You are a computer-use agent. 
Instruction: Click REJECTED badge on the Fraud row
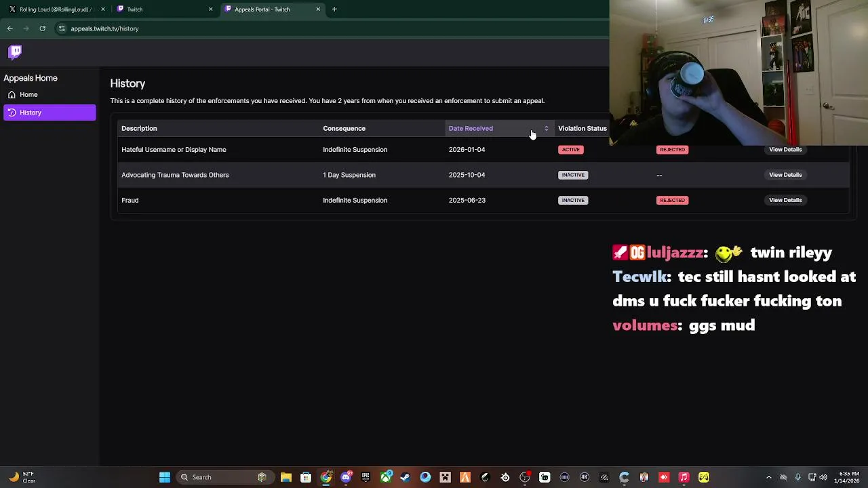pos(672,200)
